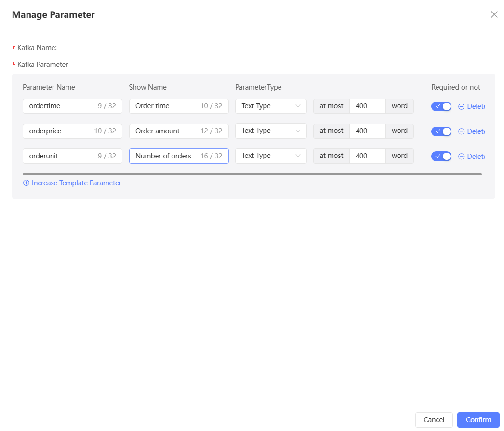Viewport: 504px width, 431px height.
Task: Click the horizontal scrollbar under parameter rows
Action: [252, 174]
